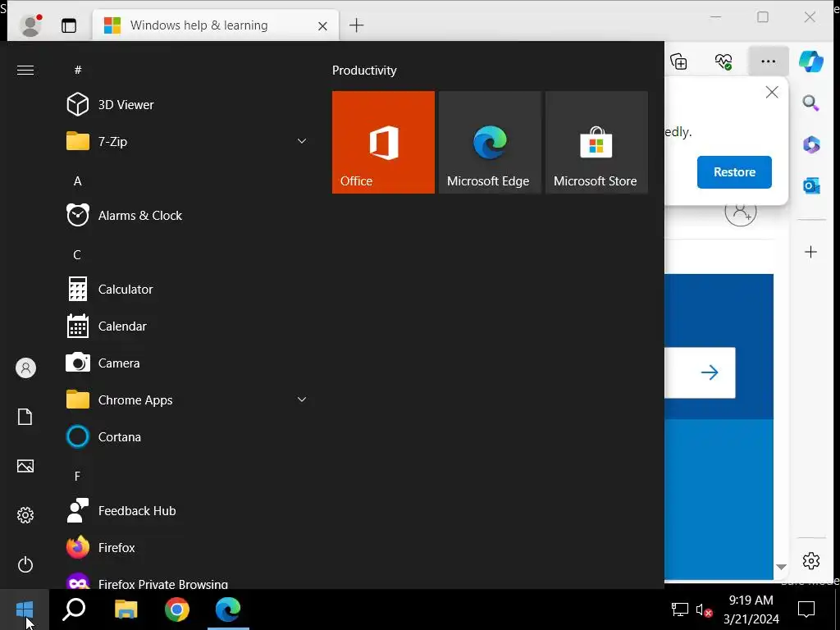This screenshot has width=840, height=630.
Task: Launch Firefox from Start menu
Action: pos(188,547)
